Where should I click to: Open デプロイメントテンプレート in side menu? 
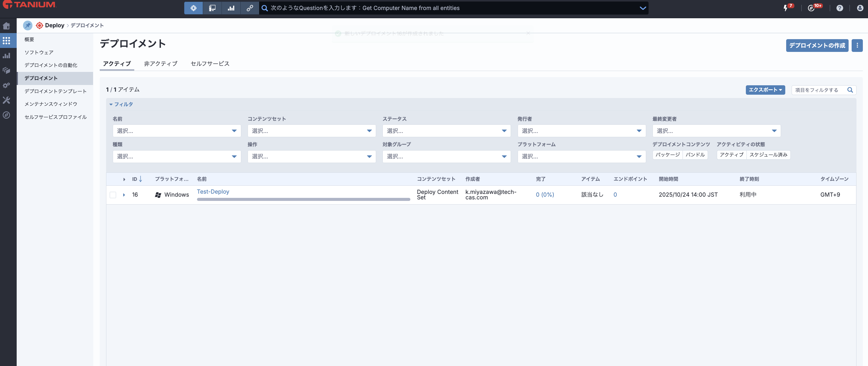click(x=55, y=91)
